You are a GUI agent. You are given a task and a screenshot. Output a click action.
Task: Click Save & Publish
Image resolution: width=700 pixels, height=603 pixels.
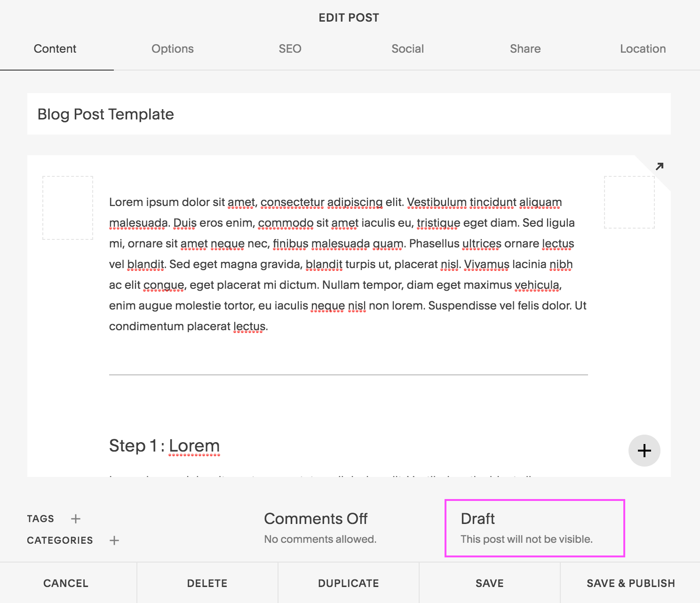pos(630,583)
